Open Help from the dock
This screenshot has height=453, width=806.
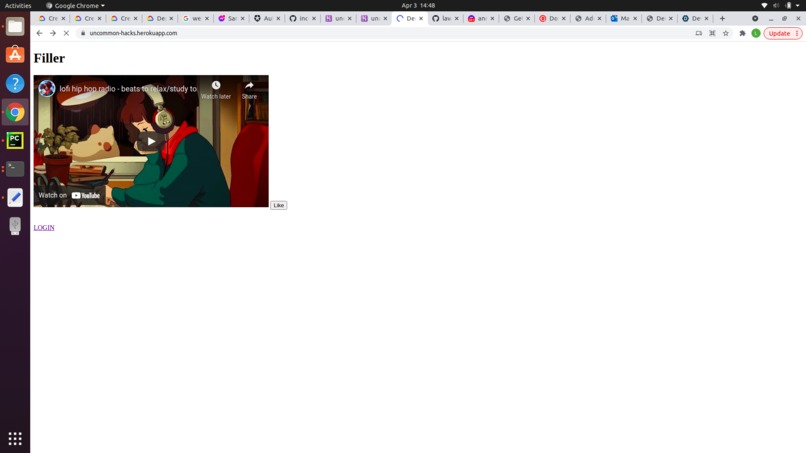point(15,83)
